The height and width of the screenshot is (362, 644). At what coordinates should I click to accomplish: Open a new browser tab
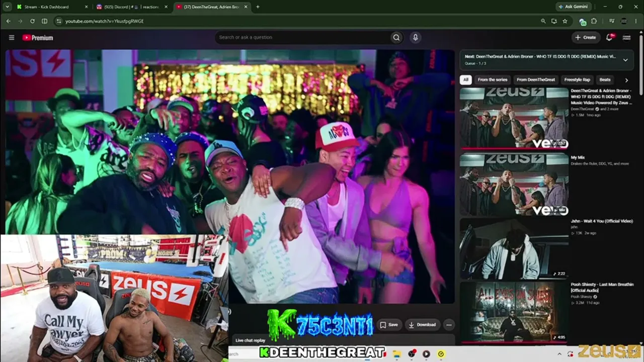258,7
